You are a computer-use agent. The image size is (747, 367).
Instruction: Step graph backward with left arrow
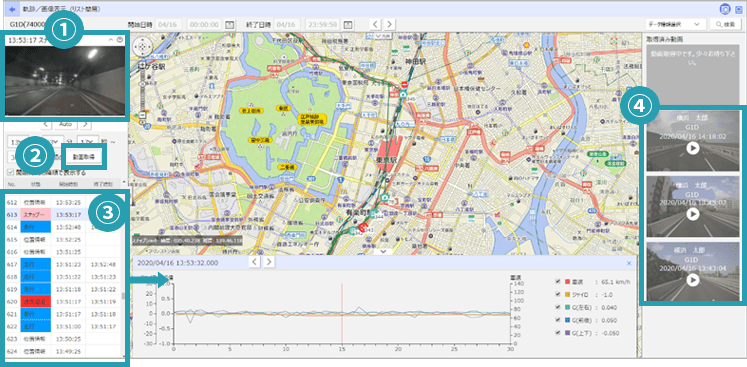[255, 262]
